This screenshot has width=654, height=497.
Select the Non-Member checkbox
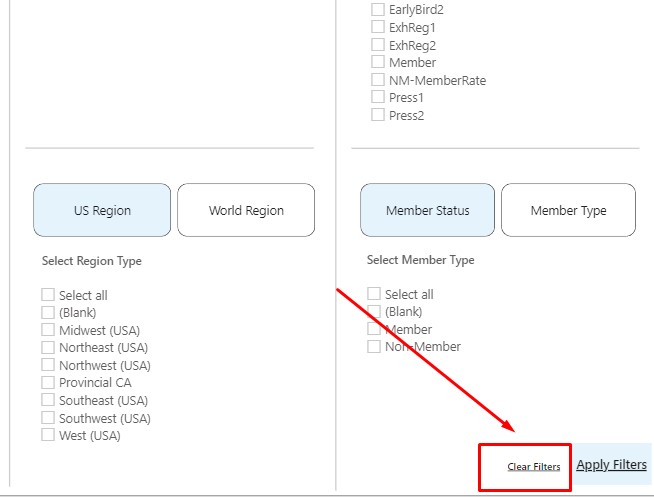374,347
